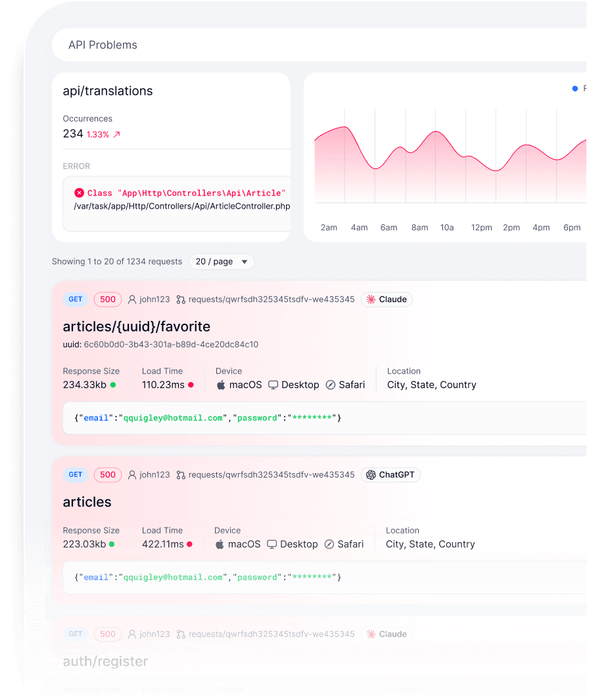
Task: Click Apple macOS icon in articles request
Action: pyautogui.click(x=220, y=544)
